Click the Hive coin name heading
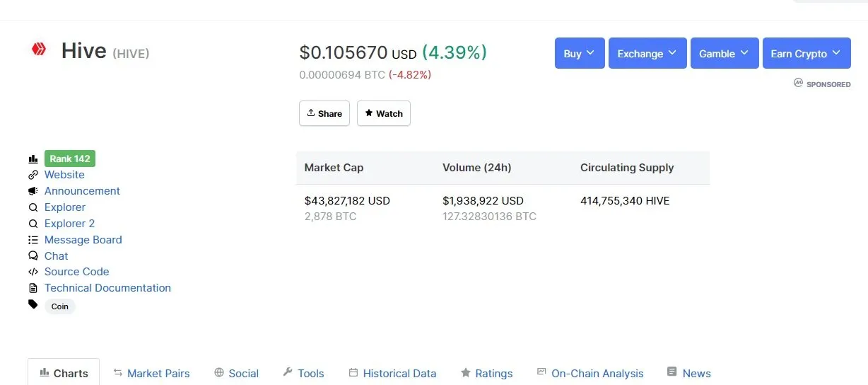 (x=84, y=50)
